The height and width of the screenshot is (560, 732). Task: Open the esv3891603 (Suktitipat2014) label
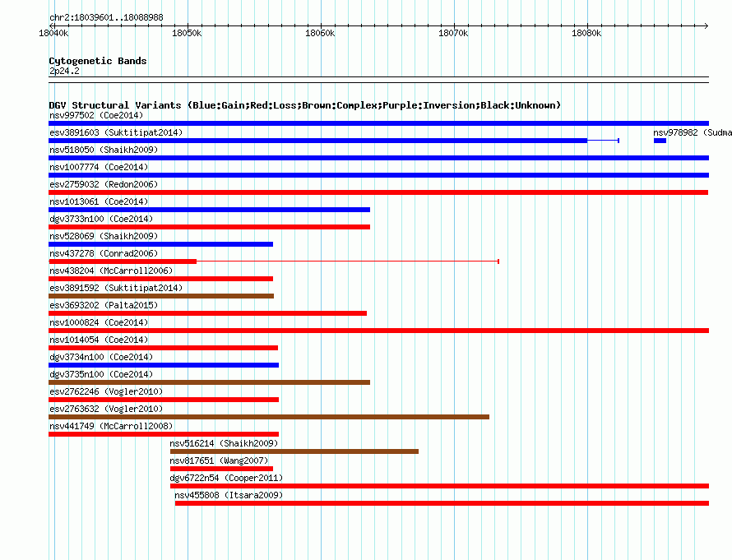click(116, 132)
